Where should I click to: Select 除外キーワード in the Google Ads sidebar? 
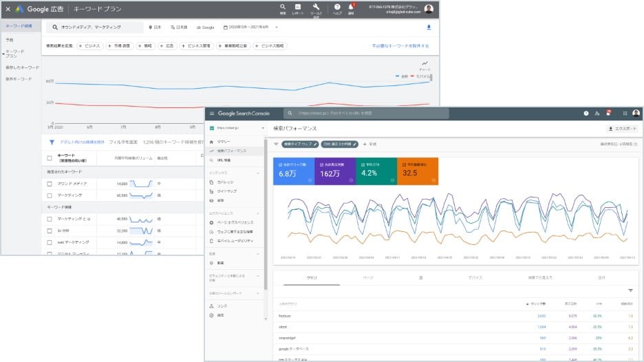point(19,79)
